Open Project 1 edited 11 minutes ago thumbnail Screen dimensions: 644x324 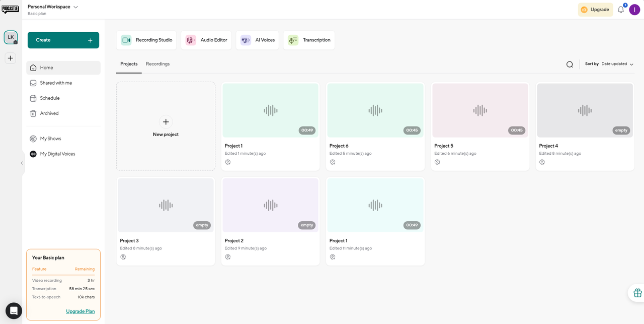pos(375,205)
